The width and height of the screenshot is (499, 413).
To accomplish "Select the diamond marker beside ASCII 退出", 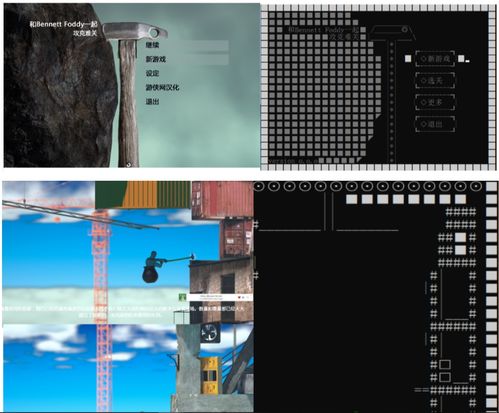I will pyautogui.click(x=424, y=124).
